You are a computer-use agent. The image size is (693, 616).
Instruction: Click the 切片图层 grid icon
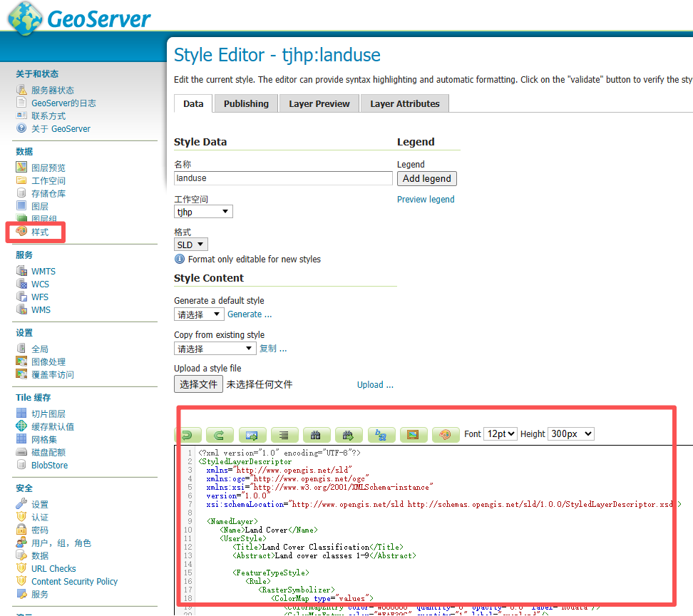click(21, 414)
